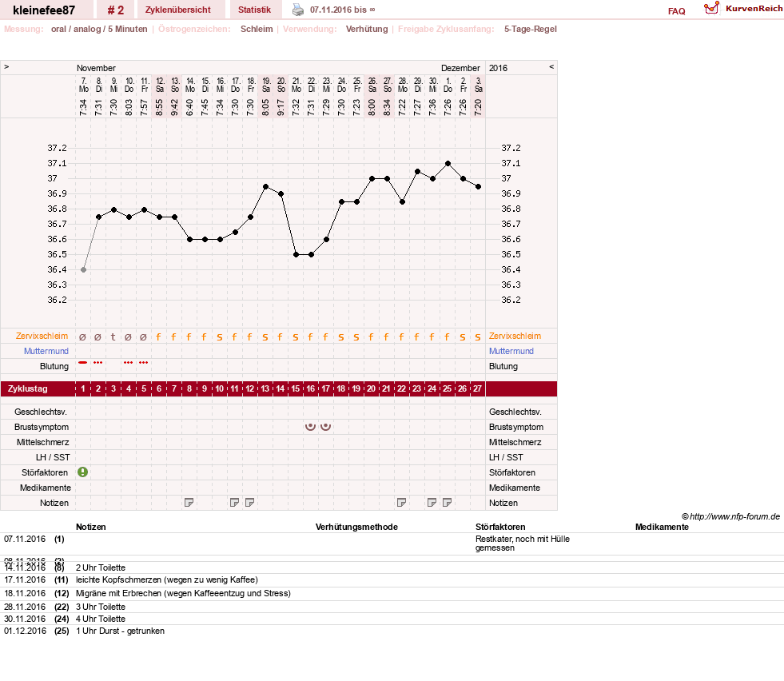784x681 pixels.
Task: Select the # 2 cycle tab
Action: 116,10
